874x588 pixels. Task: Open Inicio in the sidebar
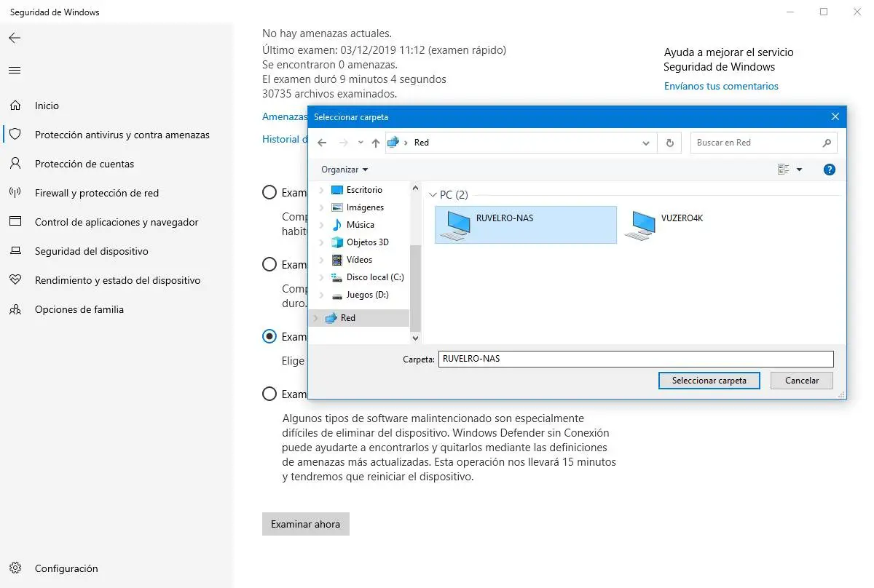[47, 106]
